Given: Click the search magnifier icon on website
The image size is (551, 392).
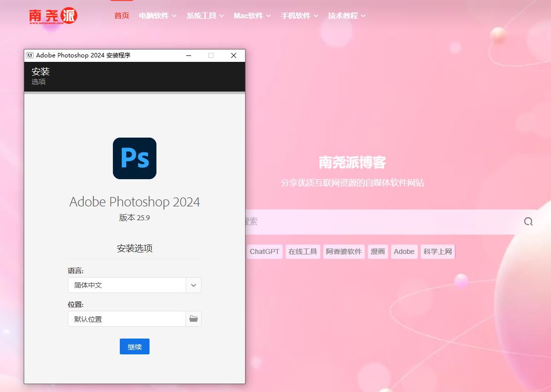Looking at the screenshot, I should (528, 221).
